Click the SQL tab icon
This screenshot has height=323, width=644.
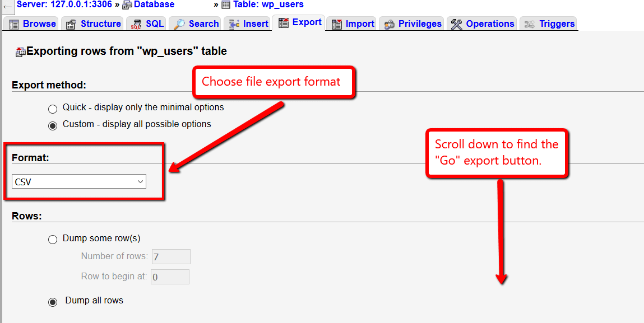point(136,24)
